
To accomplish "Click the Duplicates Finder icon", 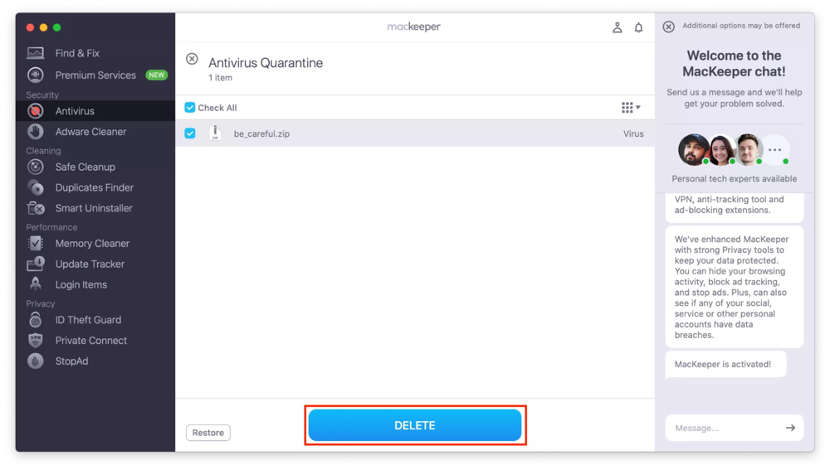I will point(35,187).
